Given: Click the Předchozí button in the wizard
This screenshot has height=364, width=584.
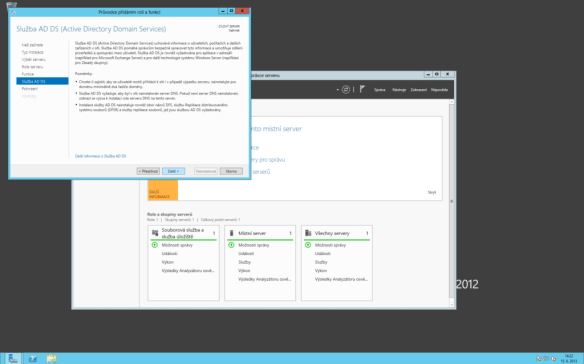Looking at the screenshot, I should [148, 171].
